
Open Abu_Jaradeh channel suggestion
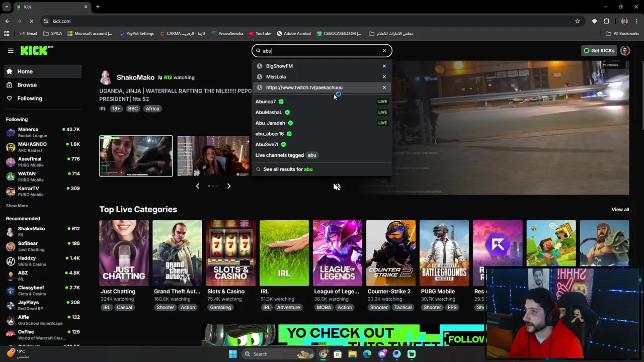[x=321, y=123]
